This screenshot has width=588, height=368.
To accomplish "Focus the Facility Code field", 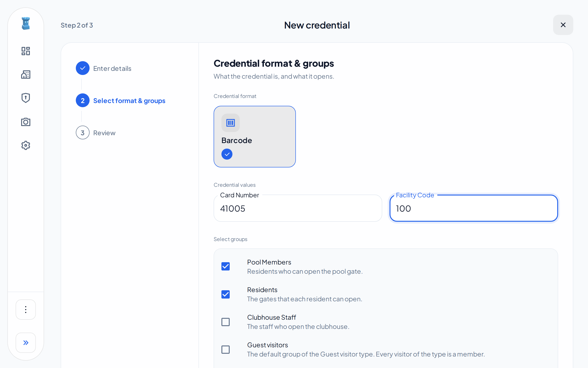I will 473,208.
